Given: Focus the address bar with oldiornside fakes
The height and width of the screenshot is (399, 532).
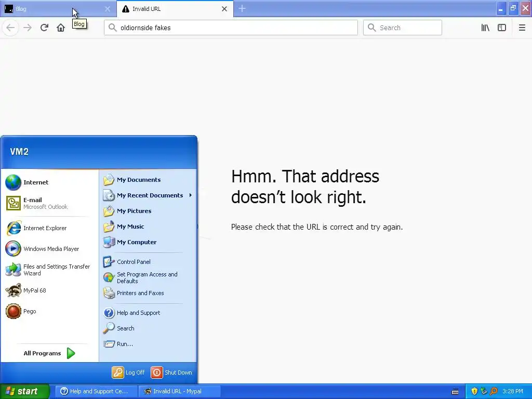Looking at the screenshot, I should point(231,28).
